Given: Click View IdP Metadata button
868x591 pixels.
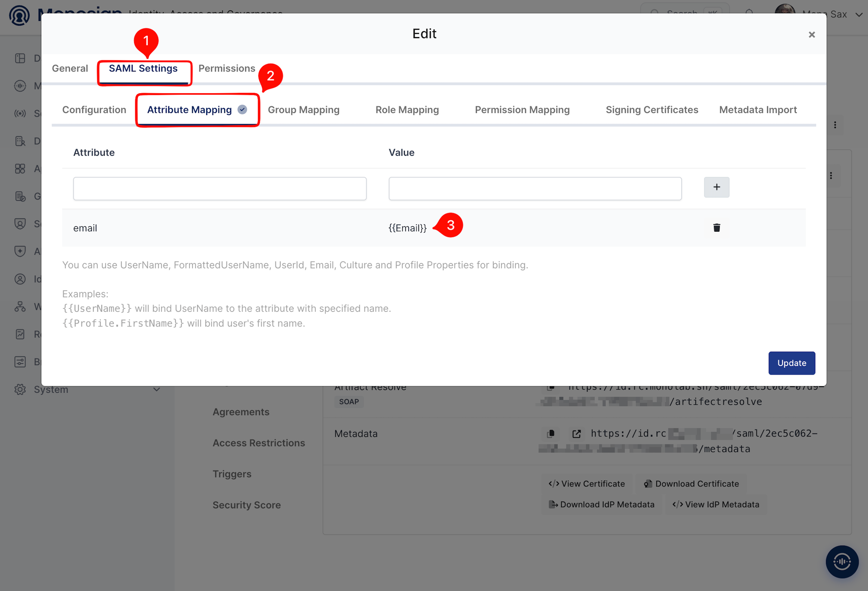Looking at the screenshot, I should coord(716,504).
